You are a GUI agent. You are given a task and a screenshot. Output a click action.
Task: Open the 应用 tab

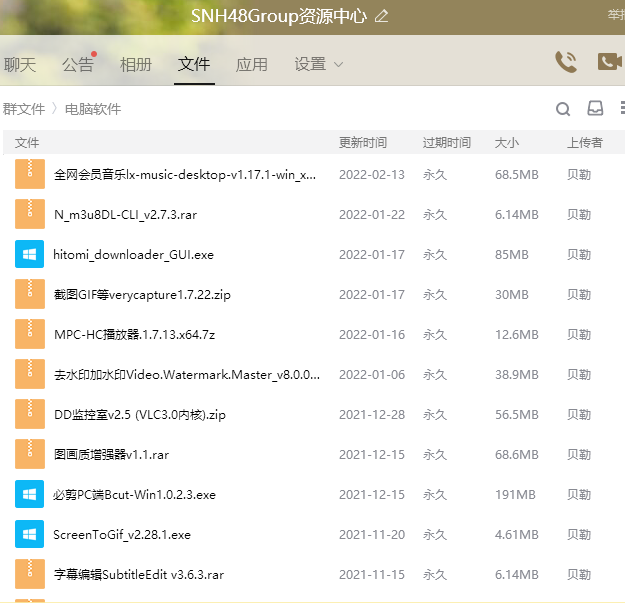pyautogui.click(x=252, y=65)
